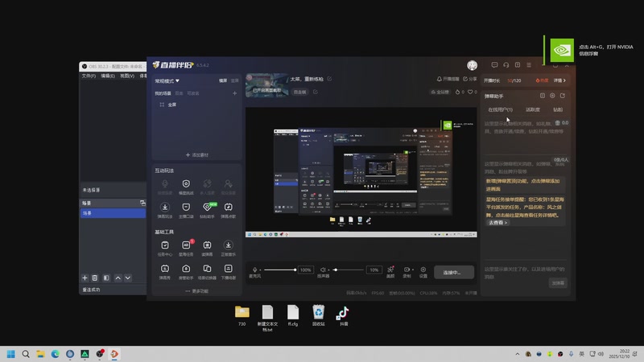Click the 发弹幕 send button

558,283
